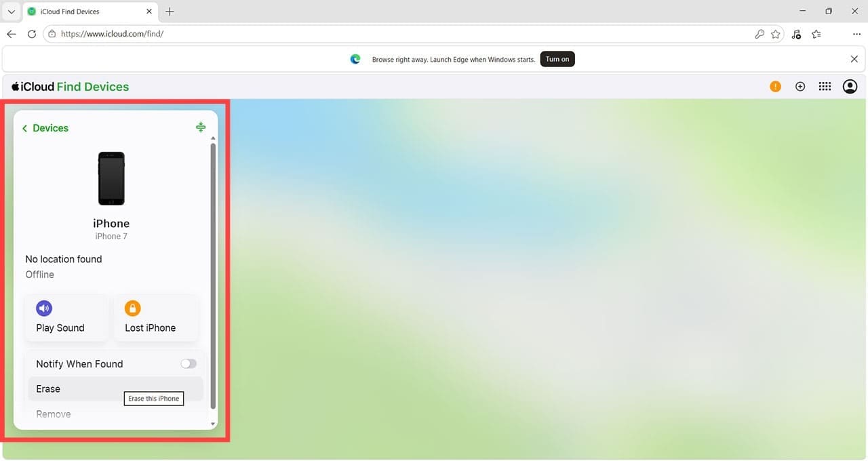The height and width of the screenshot is (461, 868).
Task: Click the browser refresh icon
Action: 32,34
